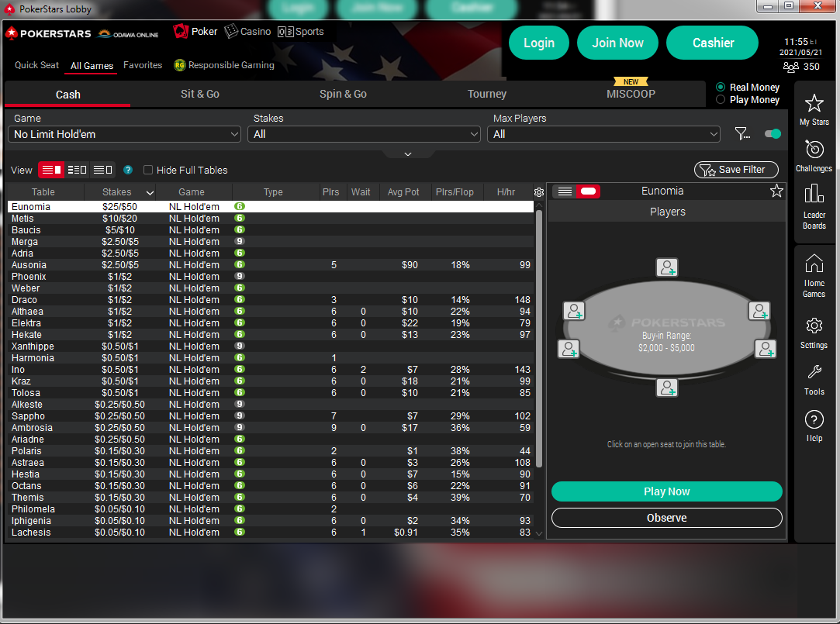Open the Cashier button
This screenshot has width=840, height=624.
(713, 43)
